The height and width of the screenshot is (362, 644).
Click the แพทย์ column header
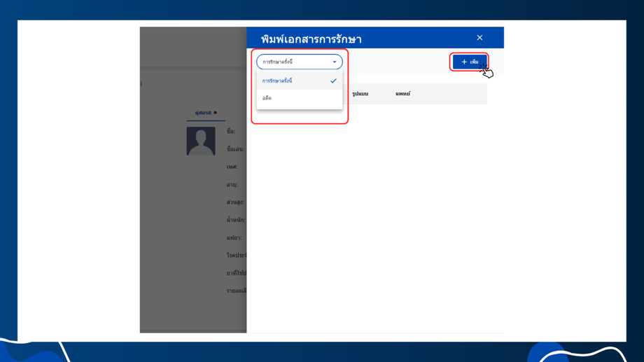coord(403,94)
